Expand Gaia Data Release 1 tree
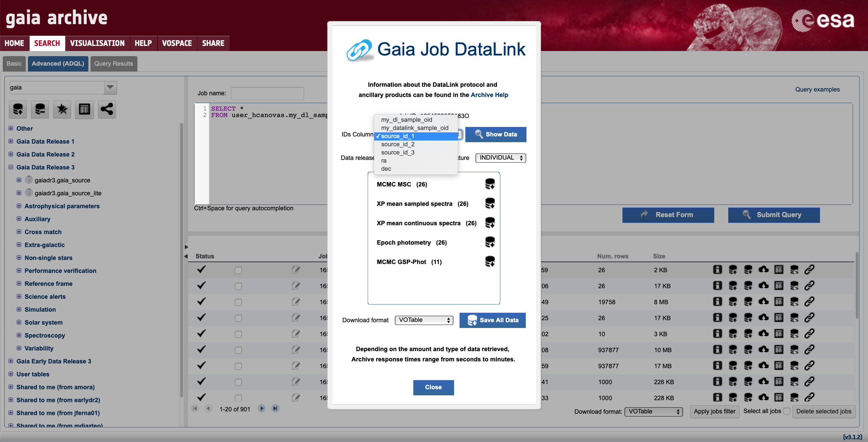The image size is (868, 442). [x=11, y=141]
